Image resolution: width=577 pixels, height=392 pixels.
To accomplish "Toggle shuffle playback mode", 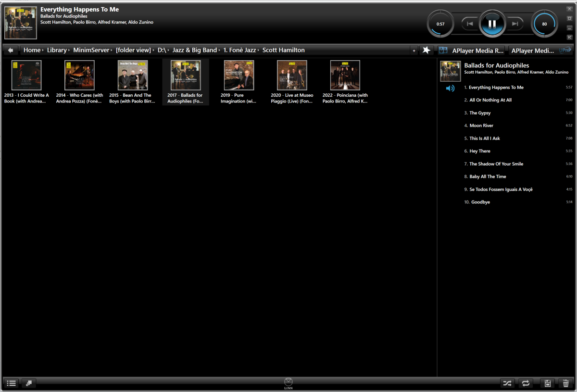I will tap(507, 383).
